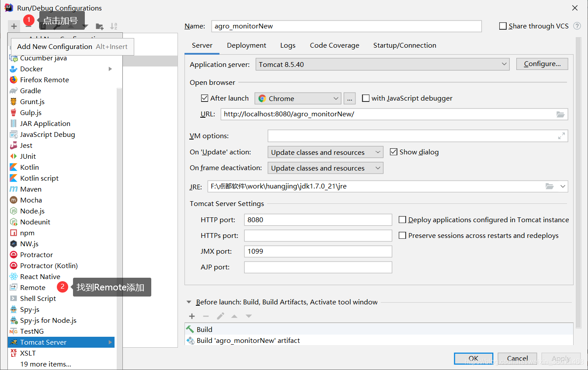
Task: Select npm configuration type
Action: [x=61, y=233]
